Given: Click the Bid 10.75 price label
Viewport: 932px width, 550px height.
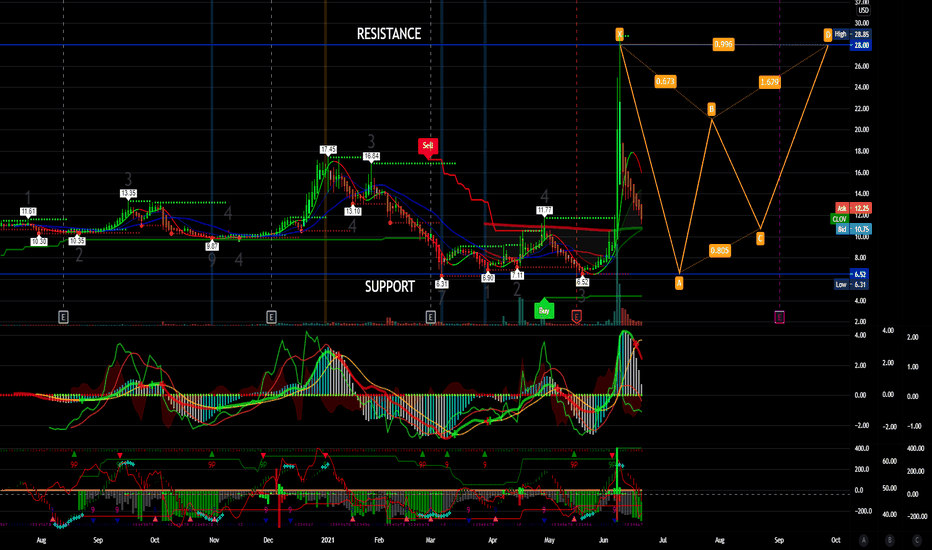Looking at the screenshot, I should [x=853, y=229].
